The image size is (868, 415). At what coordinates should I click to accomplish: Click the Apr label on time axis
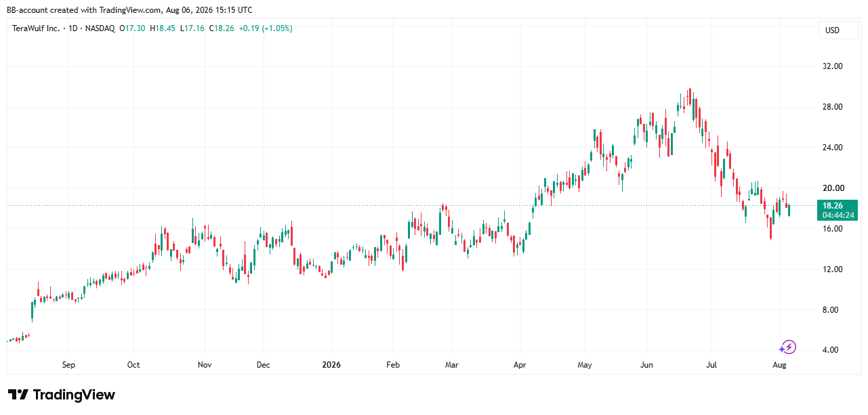[x=520, y=365]
